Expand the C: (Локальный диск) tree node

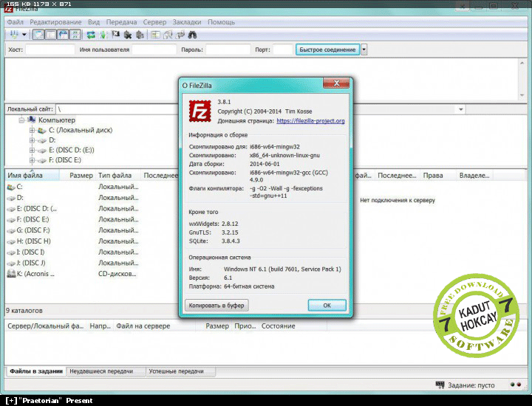tap(32, 130)
